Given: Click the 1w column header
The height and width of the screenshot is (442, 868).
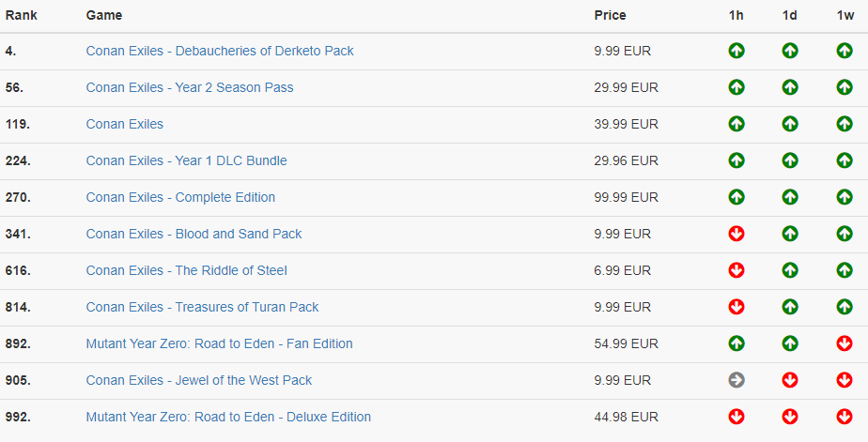Looking at the screenshot, I should tap(845, 15).
